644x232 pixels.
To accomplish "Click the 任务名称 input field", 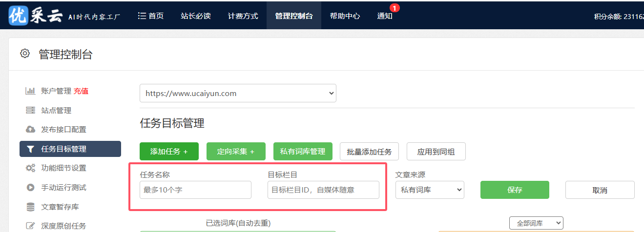I will tap(195, 190).
